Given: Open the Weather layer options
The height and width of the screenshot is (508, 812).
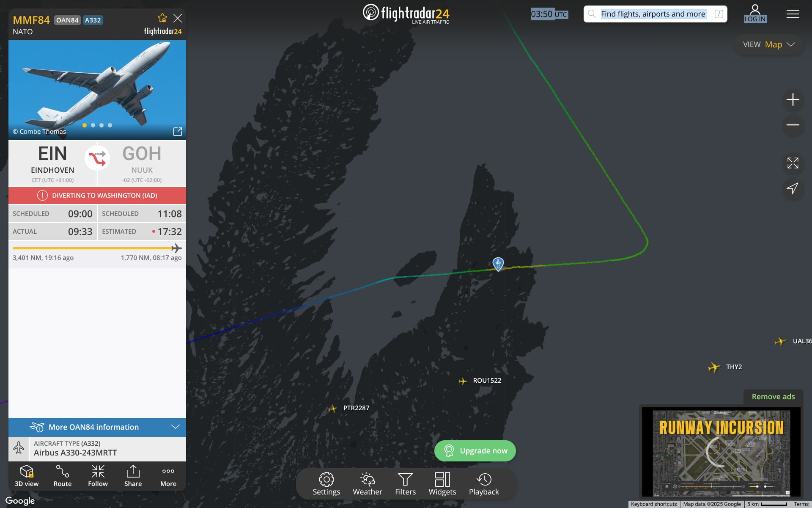Looking at the screenshot, I should (x=367, y=484).
